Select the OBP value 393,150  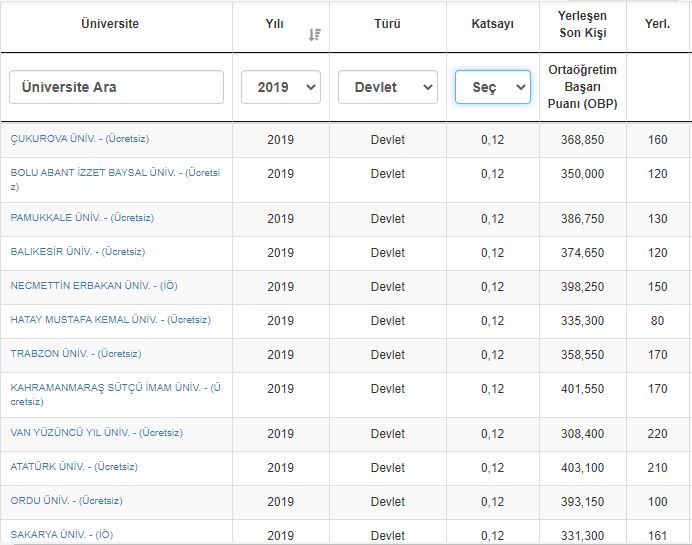click(x=583, y=502)
